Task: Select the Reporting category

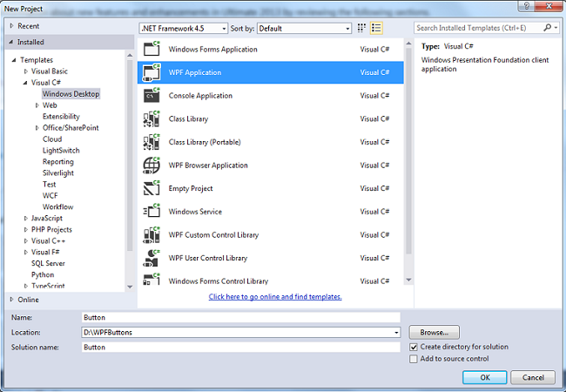Action: tap(58, 162)
